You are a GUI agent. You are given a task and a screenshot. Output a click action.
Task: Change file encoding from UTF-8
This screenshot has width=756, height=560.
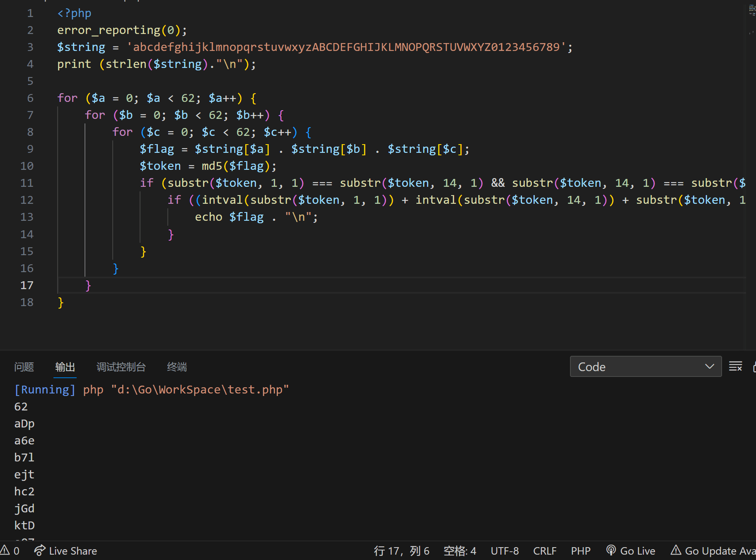coord(505,551)
